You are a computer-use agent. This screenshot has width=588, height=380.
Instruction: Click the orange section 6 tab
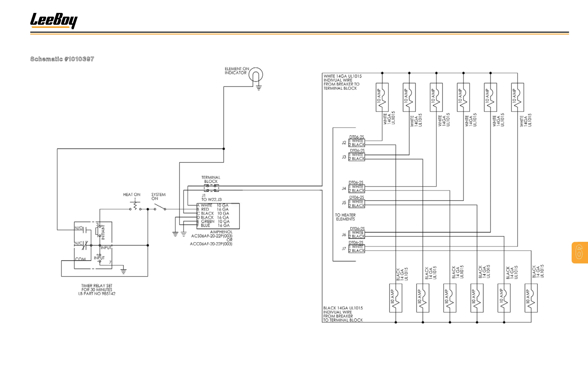click(580, 252)
